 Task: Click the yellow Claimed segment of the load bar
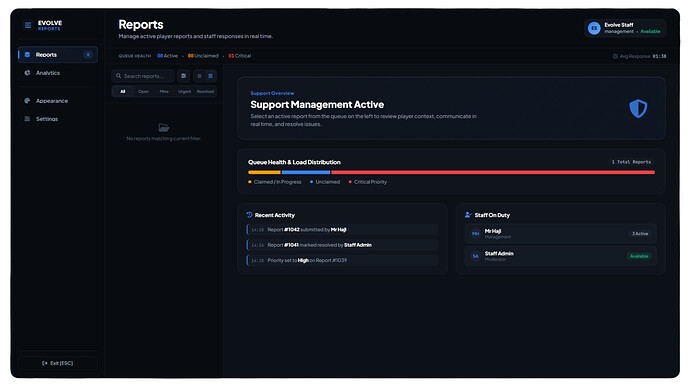(x=264, y=172)
